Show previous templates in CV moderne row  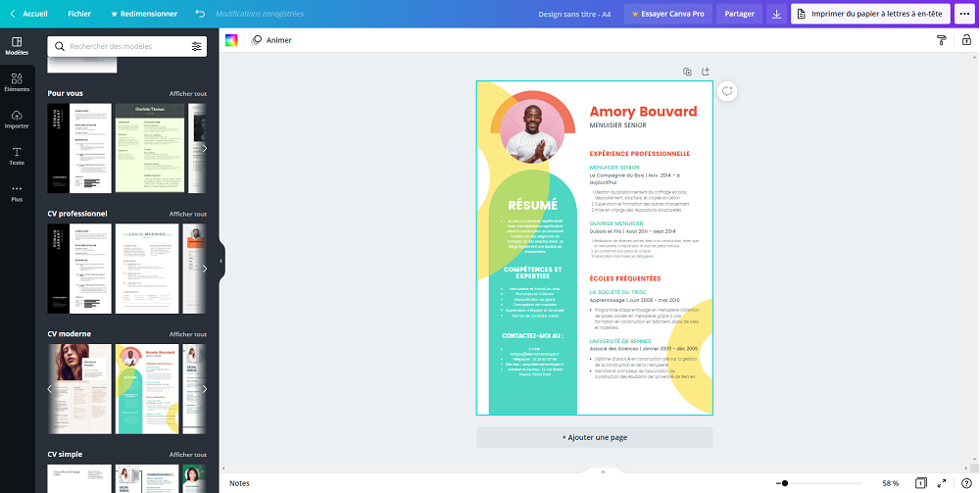(x=50, y=389)
